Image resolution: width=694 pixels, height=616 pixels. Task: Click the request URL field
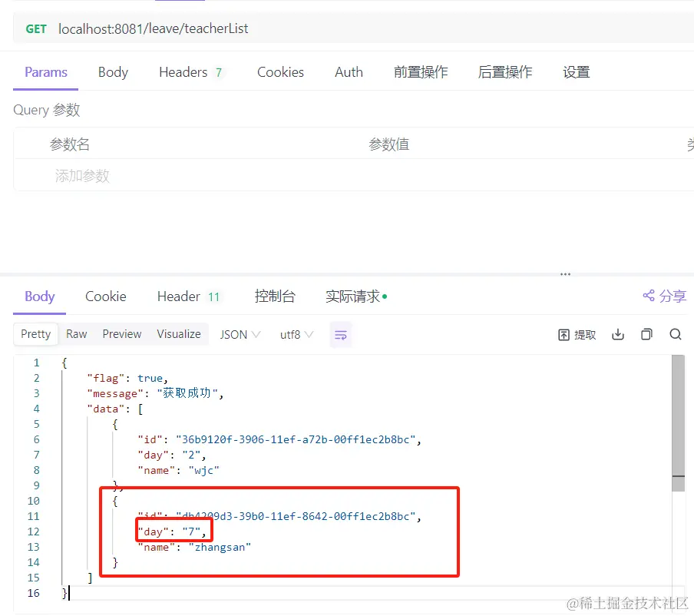coord(153,28)
